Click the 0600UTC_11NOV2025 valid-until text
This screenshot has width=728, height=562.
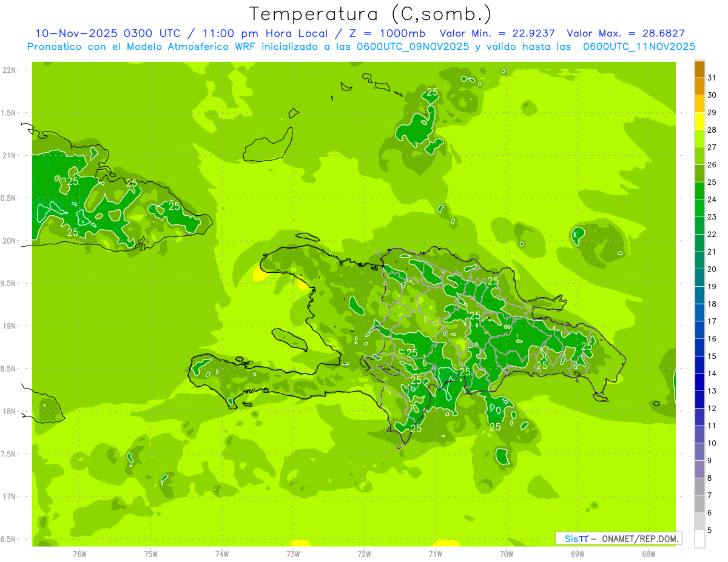pyautogui.click(x=639, y=47)
